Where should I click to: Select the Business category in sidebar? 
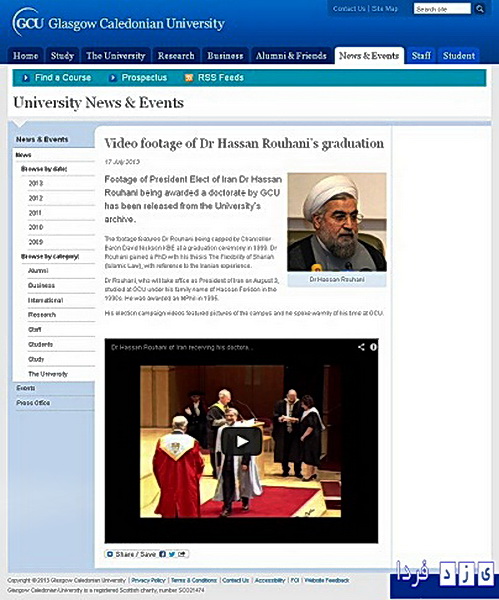pos(41,285)
